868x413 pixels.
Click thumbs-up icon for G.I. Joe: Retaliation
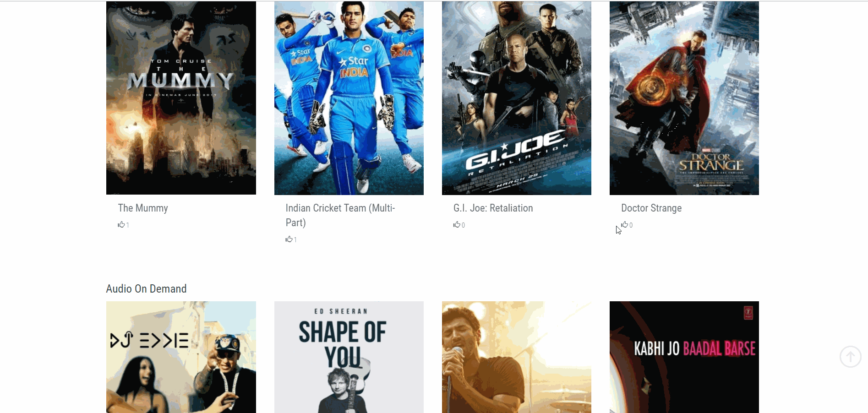(457, 224)
